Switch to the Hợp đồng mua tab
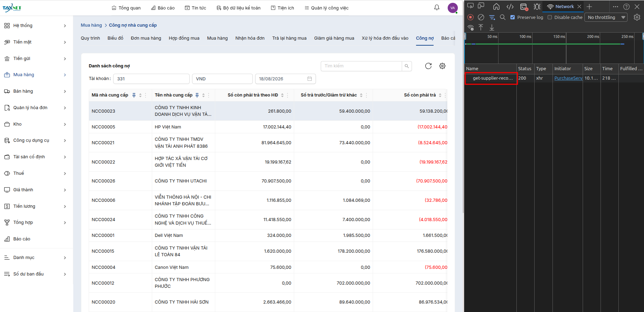The image size is (644, 312). tap(184, 38)
